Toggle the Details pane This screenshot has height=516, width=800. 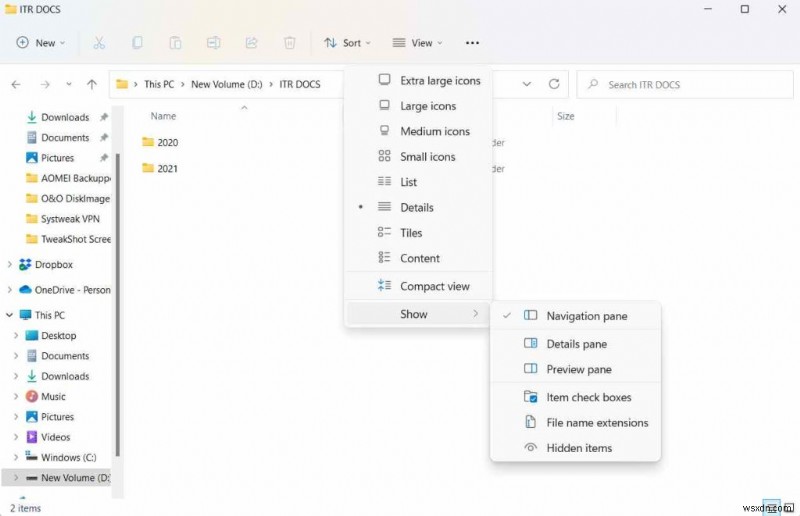(576, 344)
